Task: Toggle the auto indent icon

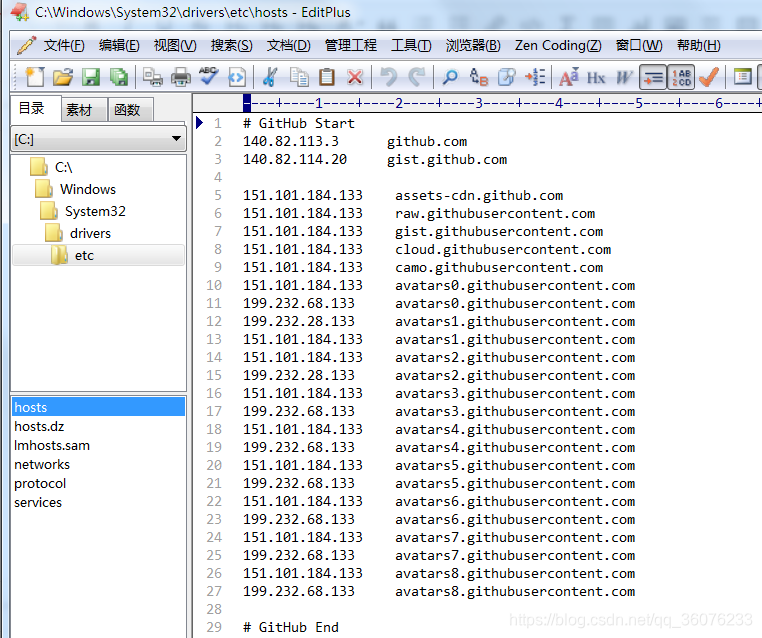Action: (653, 77)
